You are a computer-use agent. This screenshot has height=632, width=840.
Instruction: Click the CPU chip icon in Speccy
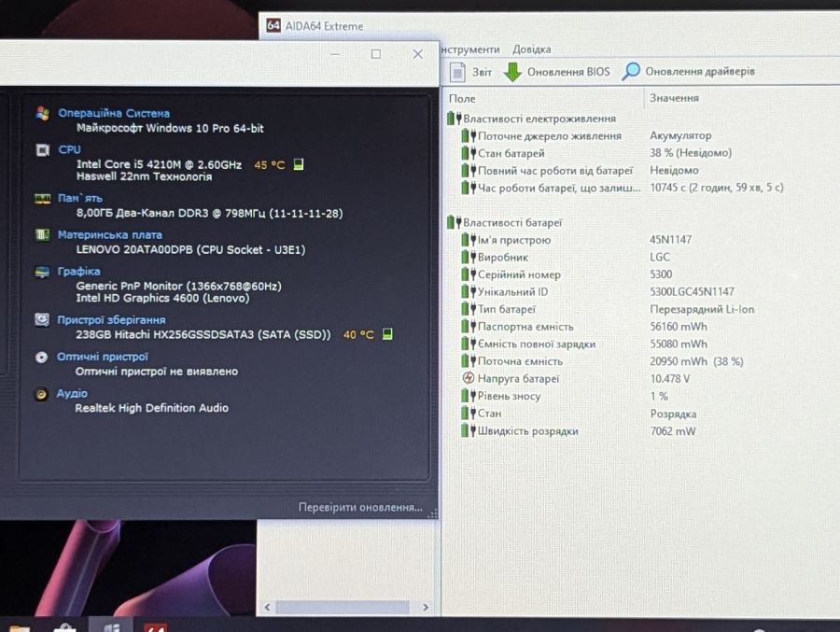point(42,149)
